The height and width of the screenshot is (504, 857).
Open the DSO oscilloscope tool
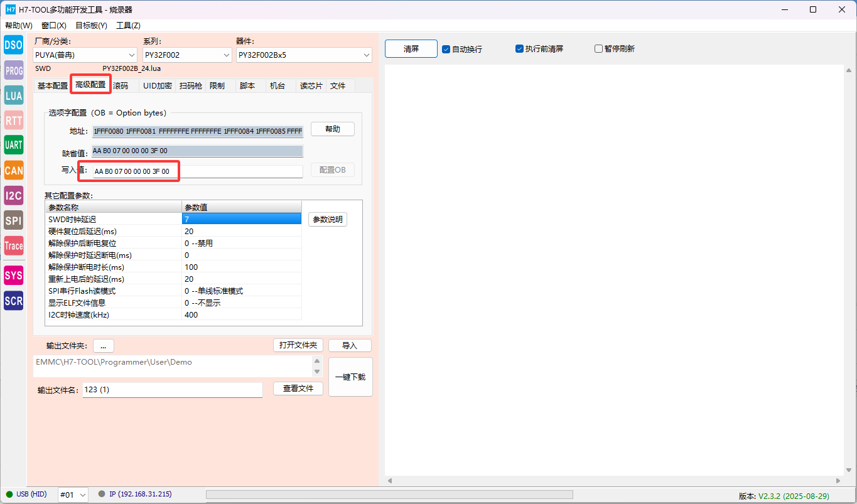coord(14,45)
